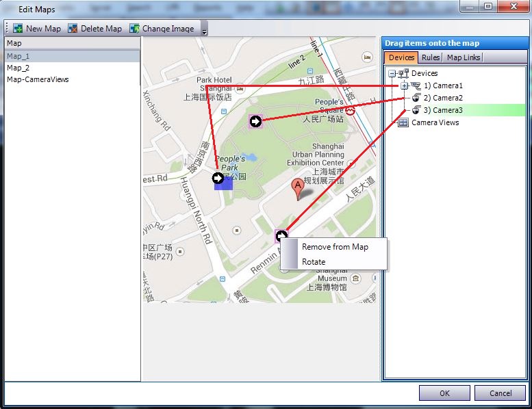
Task: Switch to the Map Links tab
Action: click(x=463, y=57)
